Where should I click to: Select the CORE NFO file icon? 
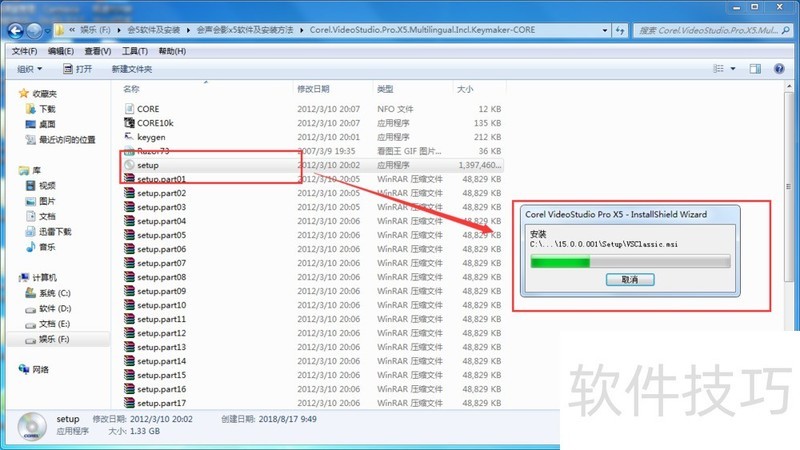pos(129,109)
